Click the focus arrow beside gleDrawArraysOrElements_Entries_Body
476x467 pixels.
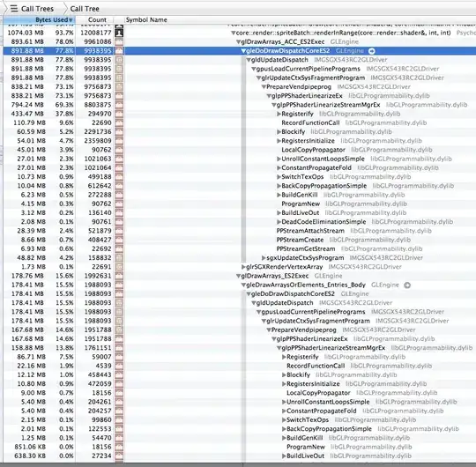407,285
